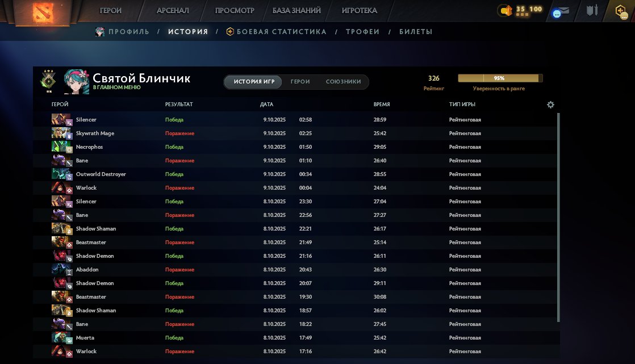Screen dimensions: 635x364
Task: Click the rank medal badge icon
Action: pos(48,81)
